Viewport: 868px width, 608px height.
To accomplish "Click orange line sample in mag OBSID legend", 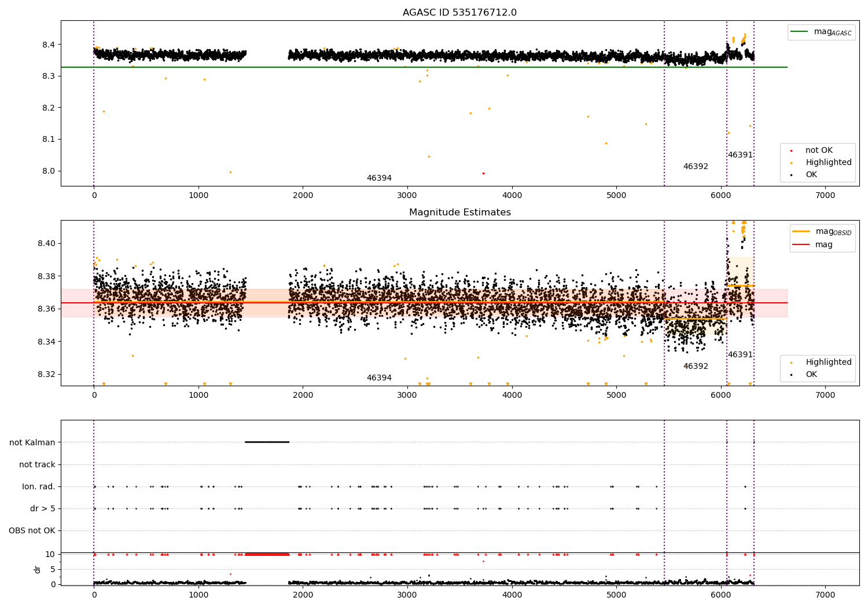I will point(801,232).
